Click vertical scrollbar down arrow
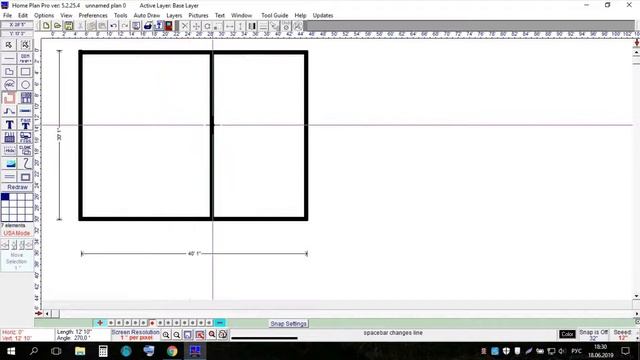This screenshot has width=640, height=360. 636,296
